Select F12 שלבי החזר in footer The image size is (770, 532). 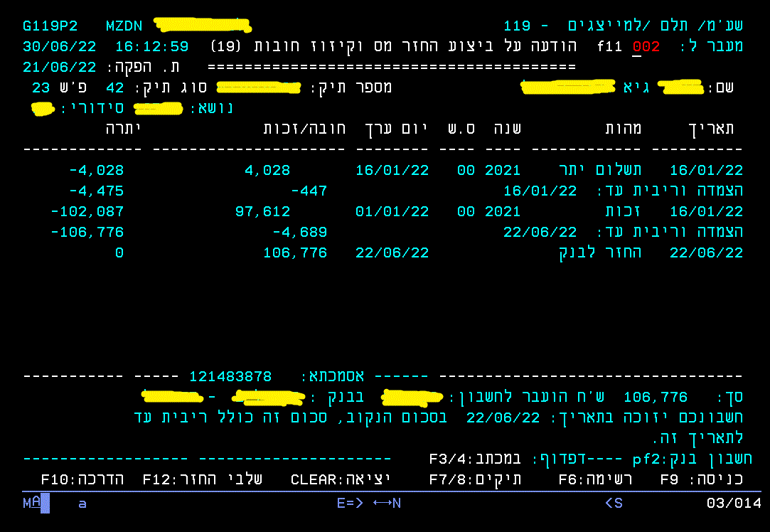203,479
